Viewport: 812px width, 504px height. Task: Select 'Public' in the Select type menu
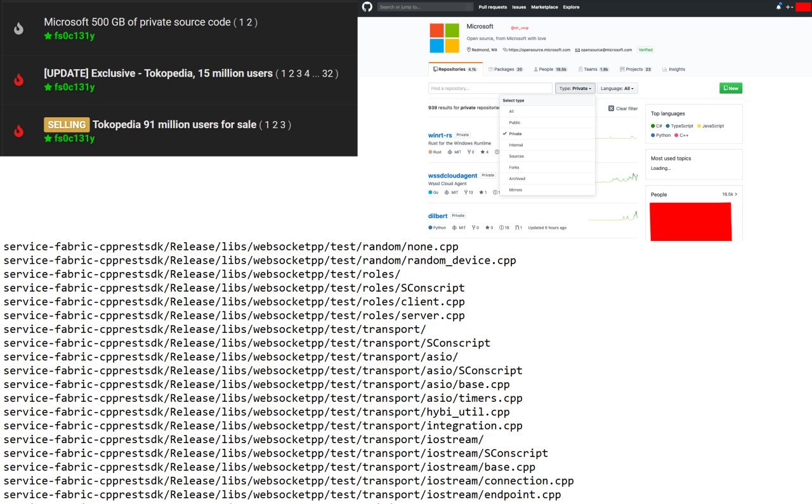pos(547,122)
